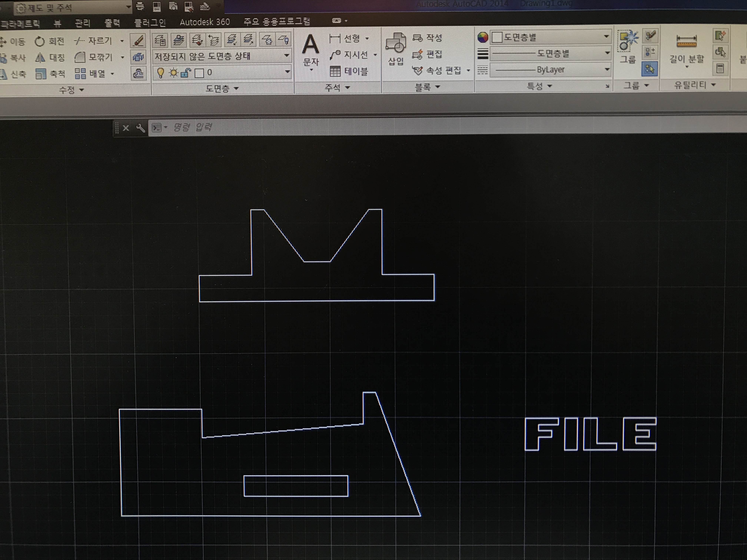The image size is (747, 560).
Task: Click the Group Edit icon
Action: (x=650, y=36)
